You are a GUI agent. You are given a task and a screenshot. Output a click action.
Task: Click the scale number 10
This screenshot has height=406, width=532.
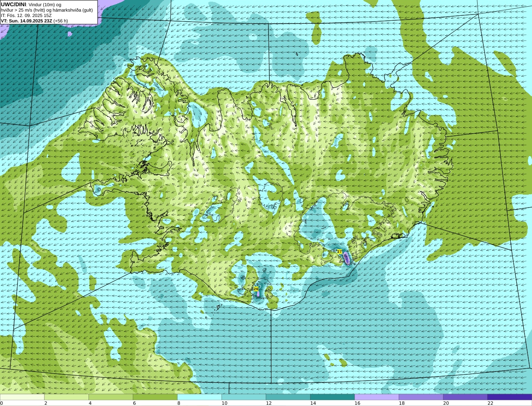click(x=224, y=403)
